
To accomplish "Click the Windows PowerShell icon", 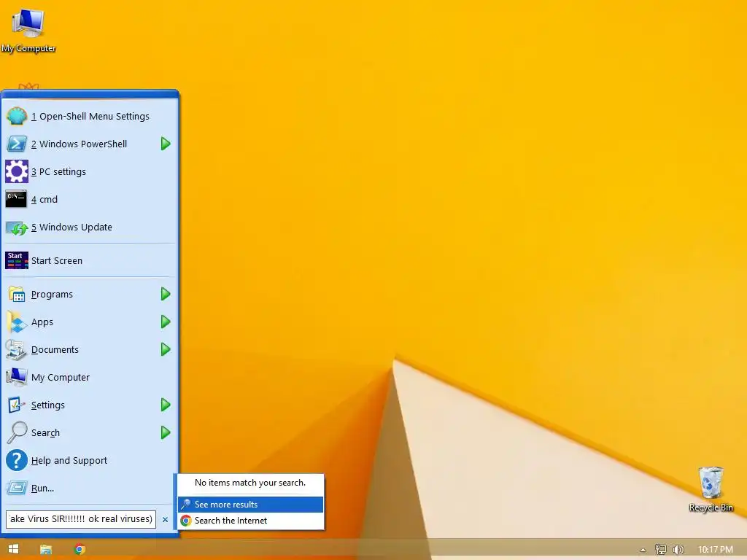I will (x=16, y=144).
